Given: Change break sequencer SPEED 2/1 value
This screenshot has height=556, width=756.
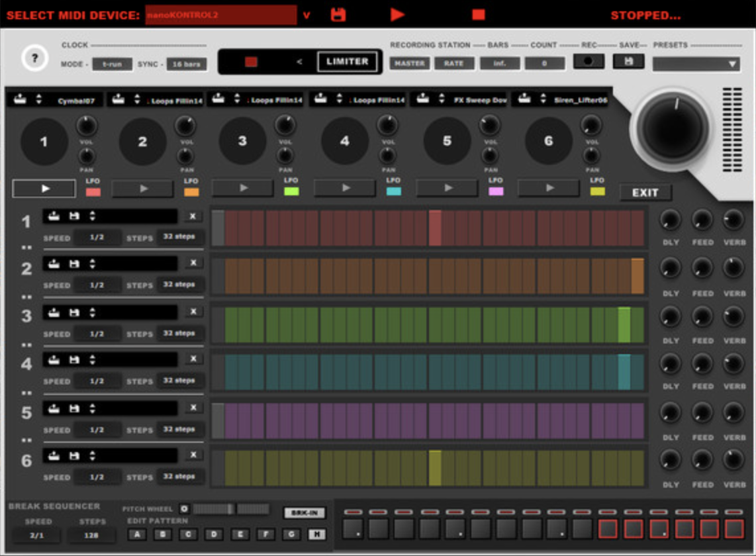Looking at the screenshot, I should point(37,535).
